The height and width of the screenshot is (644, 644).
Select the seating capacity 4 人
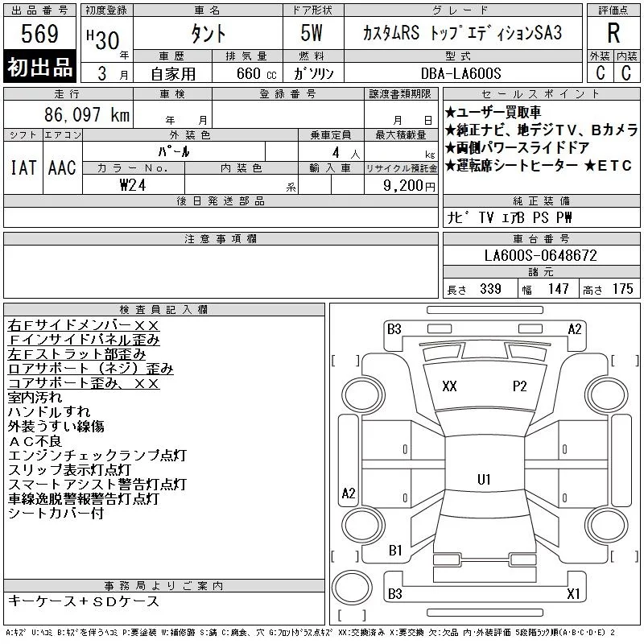[x=346, y=153]
